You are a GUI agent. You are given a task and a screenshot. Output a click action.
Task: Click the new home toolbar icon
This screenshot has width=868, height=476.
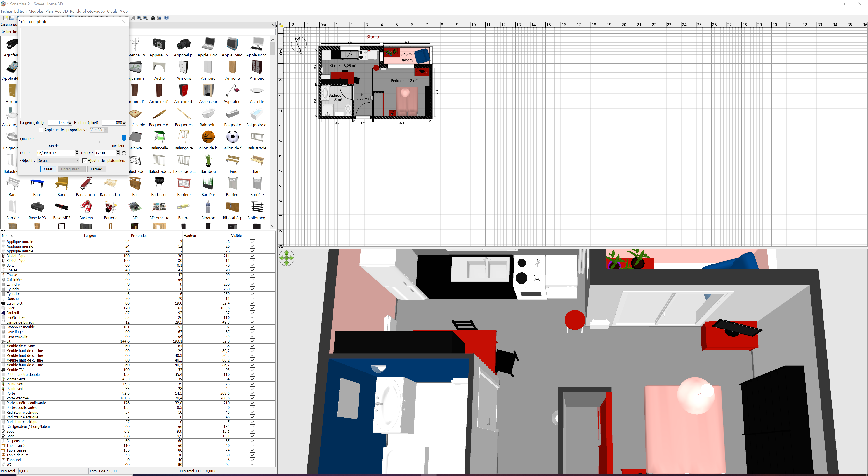click(x=5, y=18)
